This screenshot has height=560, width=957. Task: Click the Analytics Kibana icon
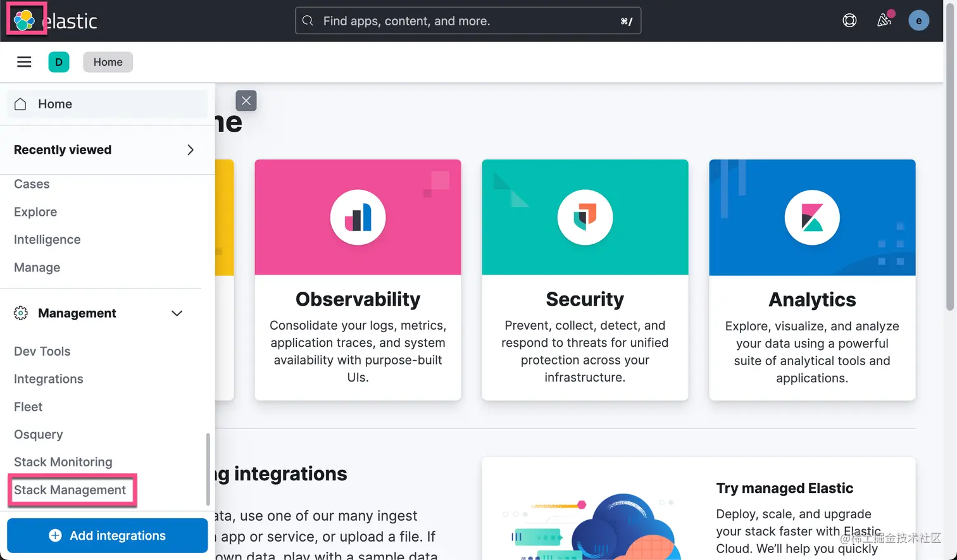812,218
